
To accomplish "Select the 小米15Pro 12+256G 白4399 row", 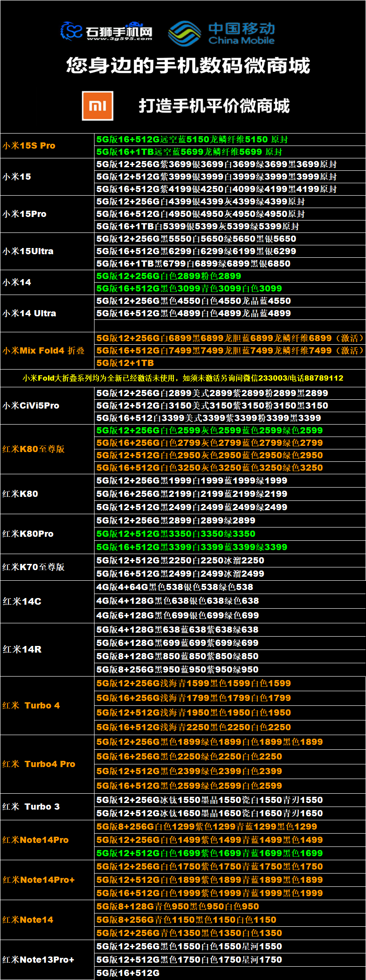I will pos(230,201).
